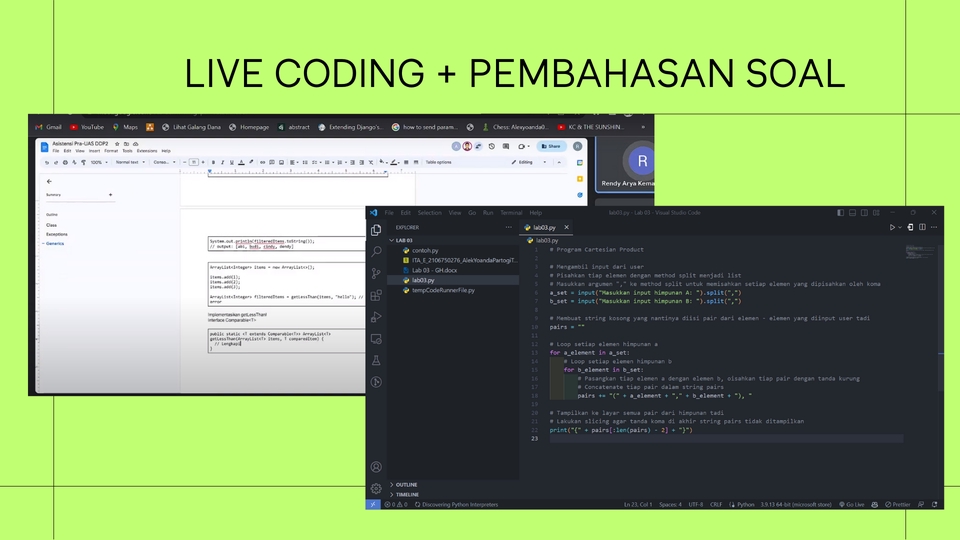The image size is (960, 540).
Task: Open the Extensions menu in Google Docs
Action: pos(147,151)
